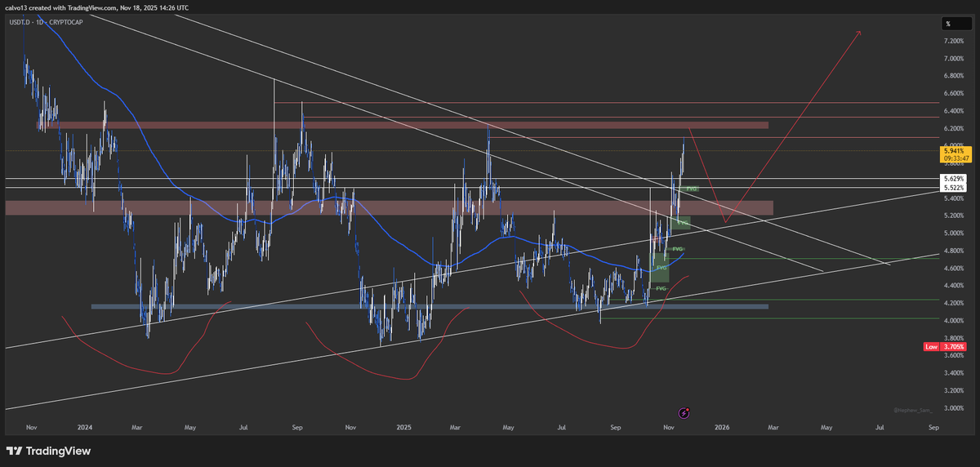
Task: Select the 5.522% horizontal line label
Action: (953, 188)
